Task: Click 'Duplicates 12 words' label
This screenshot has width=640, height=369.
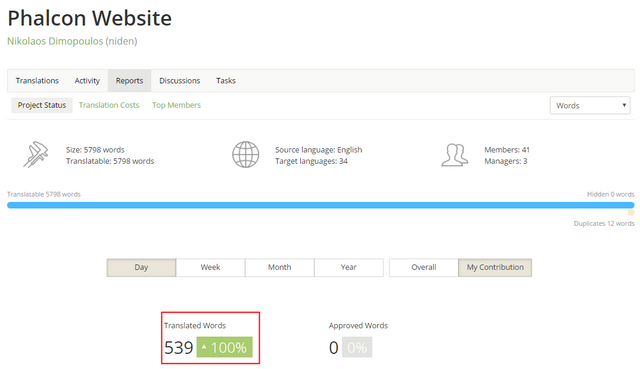Action: (x=604, y=223)
